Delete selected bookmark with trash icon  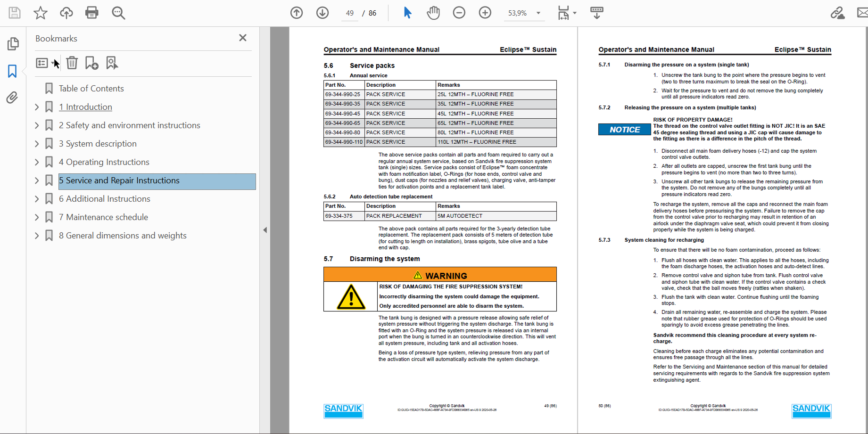coord(72,63)
